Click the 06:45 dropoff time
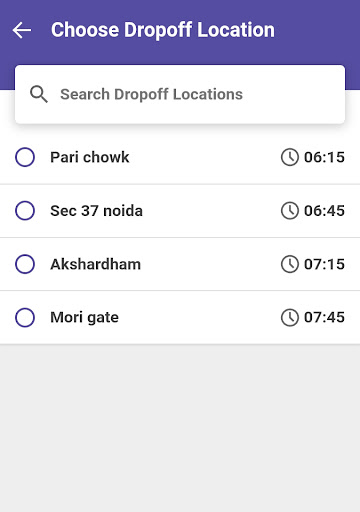360x512 pixels. (x=324, y=211)
